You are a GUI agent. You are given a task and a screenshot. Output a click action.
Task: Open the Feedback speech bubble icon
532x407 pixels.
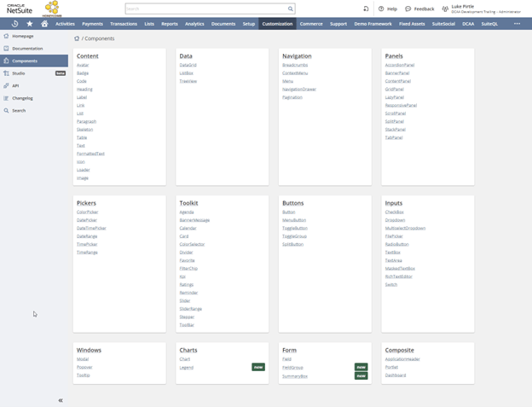click(x=408, y=9)
